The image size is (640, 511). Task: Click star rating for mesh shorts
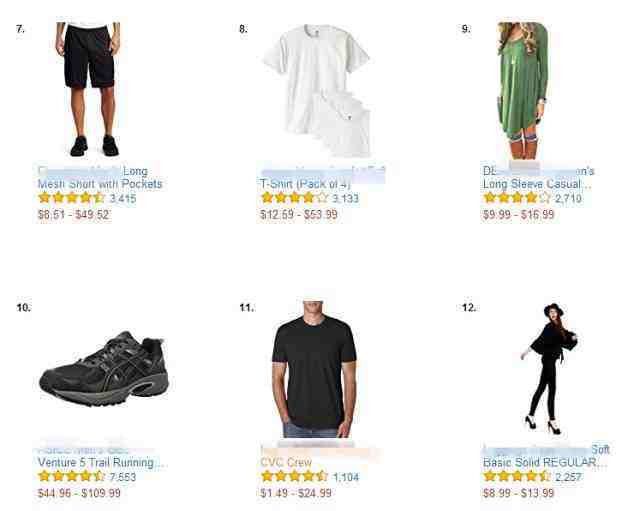coord(71,198)
